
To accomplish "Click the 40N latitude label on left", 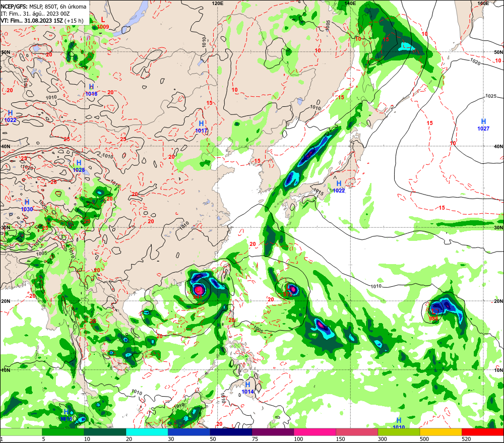I will [5, 146].
